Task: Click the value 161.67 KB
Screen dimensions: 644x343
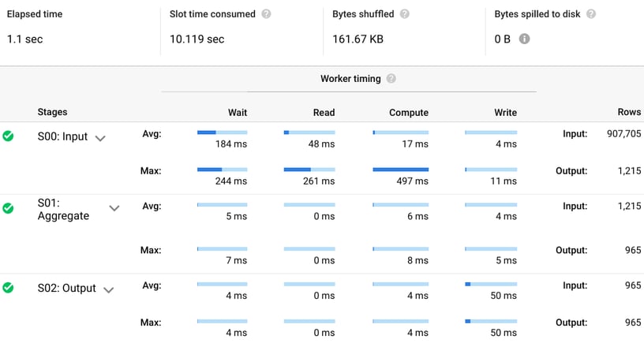Action: [358, 39]
